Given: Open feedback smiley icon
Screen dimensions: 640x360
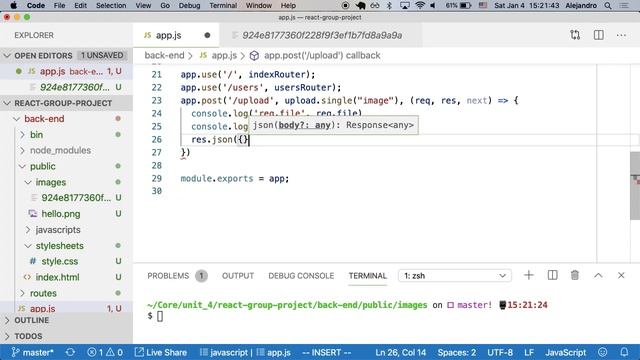Looking at the screenshot, I should point(602,352).
